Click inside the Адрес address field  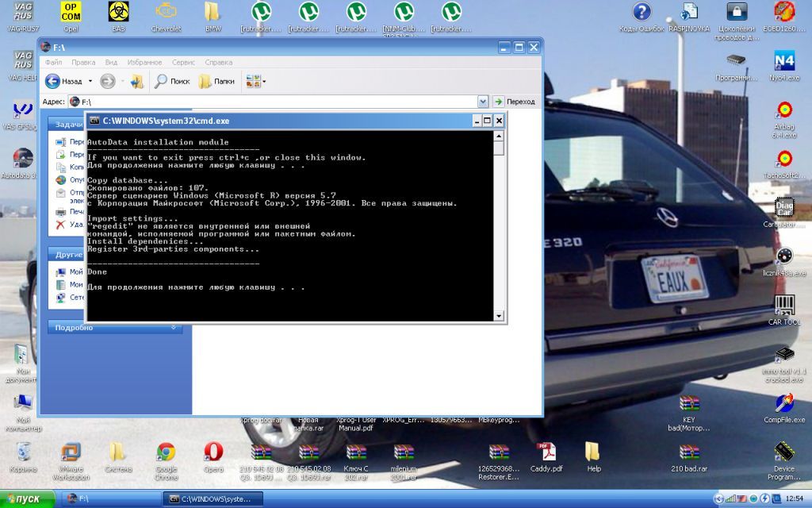point(278,102)
